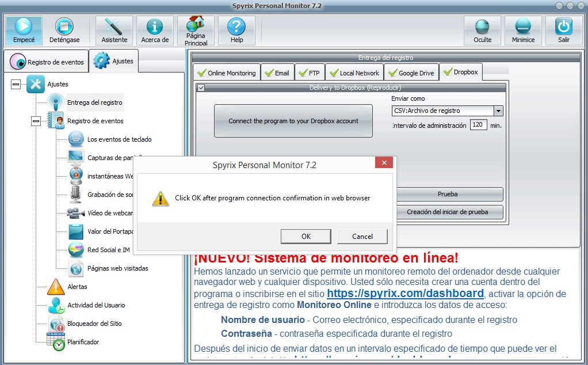Go to Página Principal
The height and width of the screenshot is (365, 588).
[x=196, y=31]
